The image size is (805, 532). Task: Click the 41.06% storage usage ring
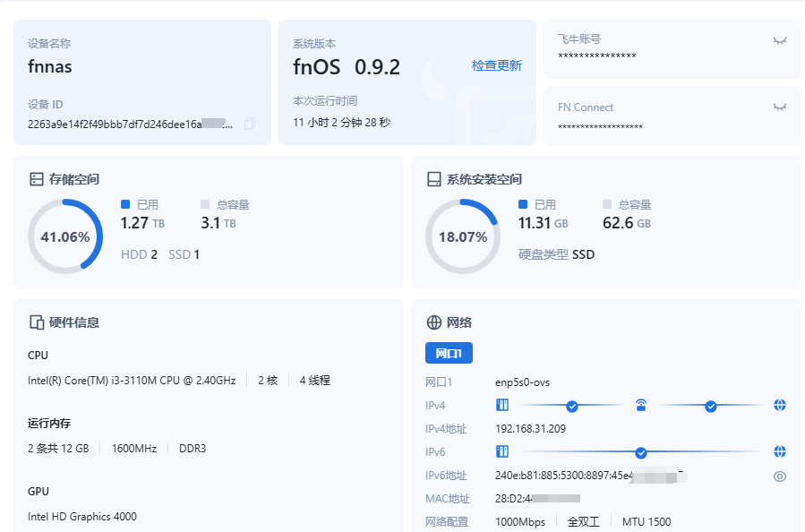[65, 236]
